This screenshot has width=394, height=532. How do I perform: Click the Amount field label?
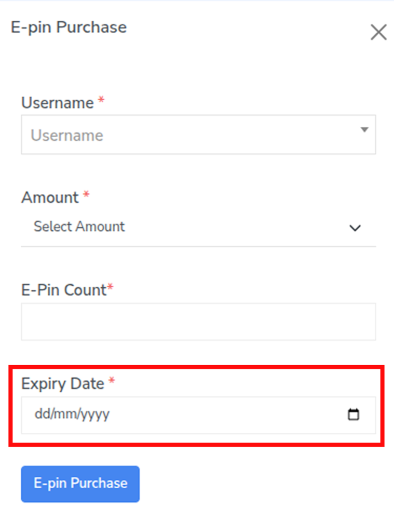pos(50,197)
